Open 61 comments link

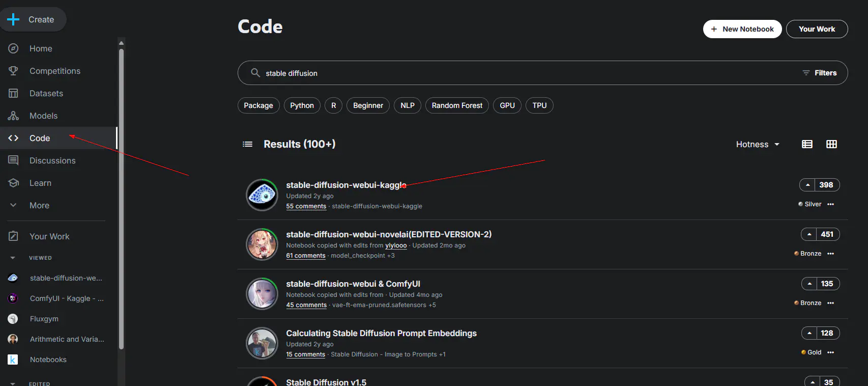pos(305,256)
